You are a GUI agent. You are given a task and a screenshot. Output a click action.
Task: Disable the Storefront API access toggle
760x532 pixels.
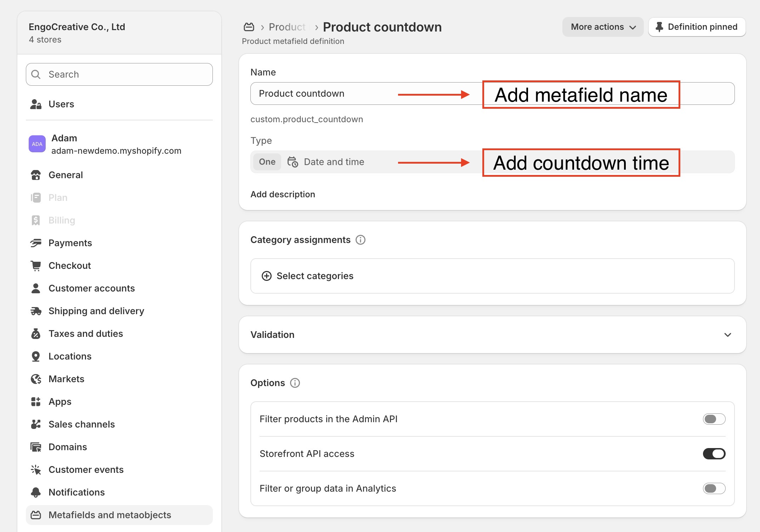click(x=714, y=454)
